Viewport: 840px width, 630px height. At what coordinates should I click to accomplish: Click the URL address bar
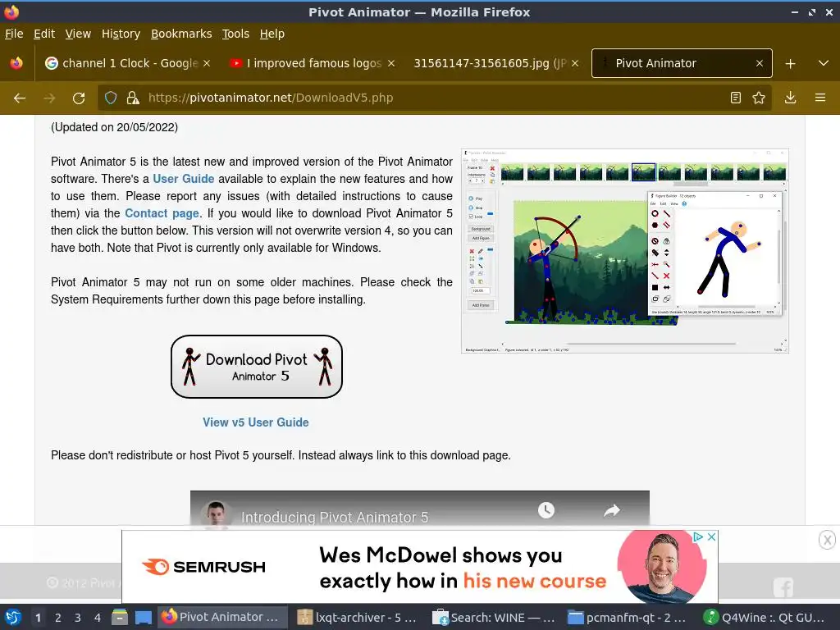(x=434, y=98)
